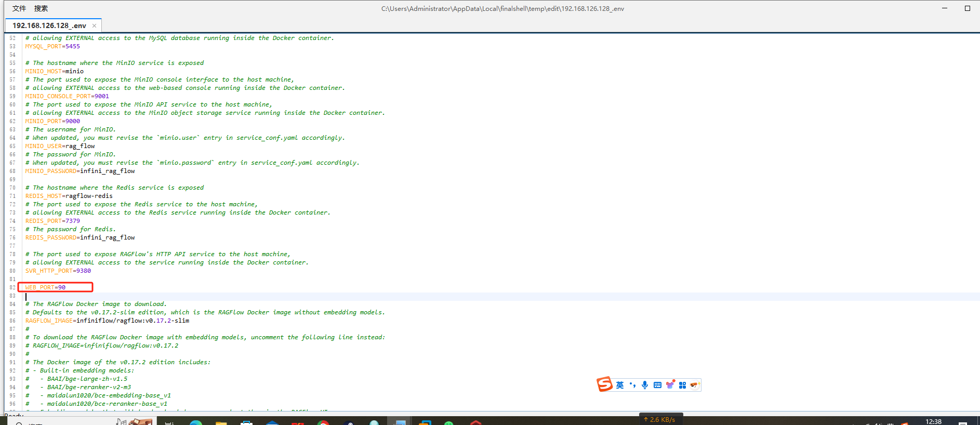The image size is (980, 425).
Task: Open the 文件 menu
Action: click(19, 8)
